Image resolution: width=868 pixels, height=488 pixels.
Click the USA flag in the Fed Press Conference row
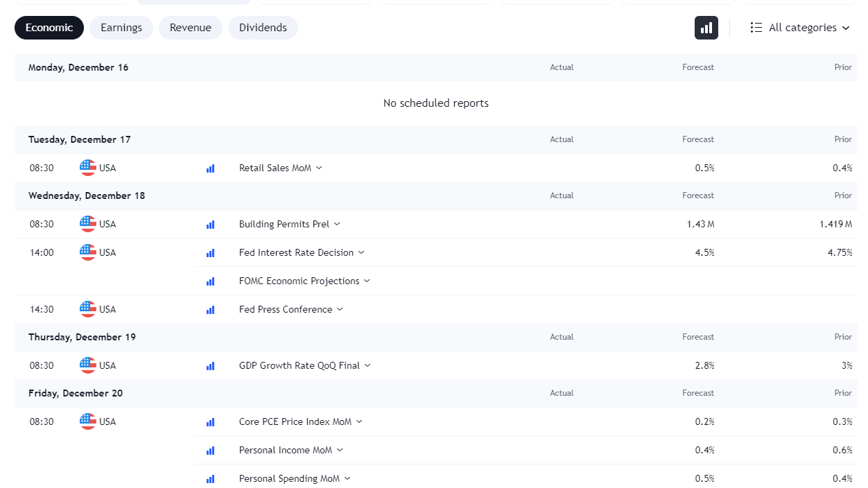(88, 309)
